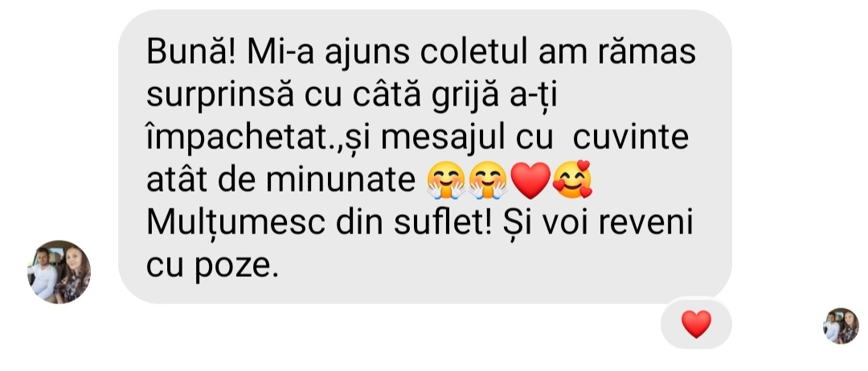Click the small seen-by avatar indicator
868x371 pixels.
(841, 325)
